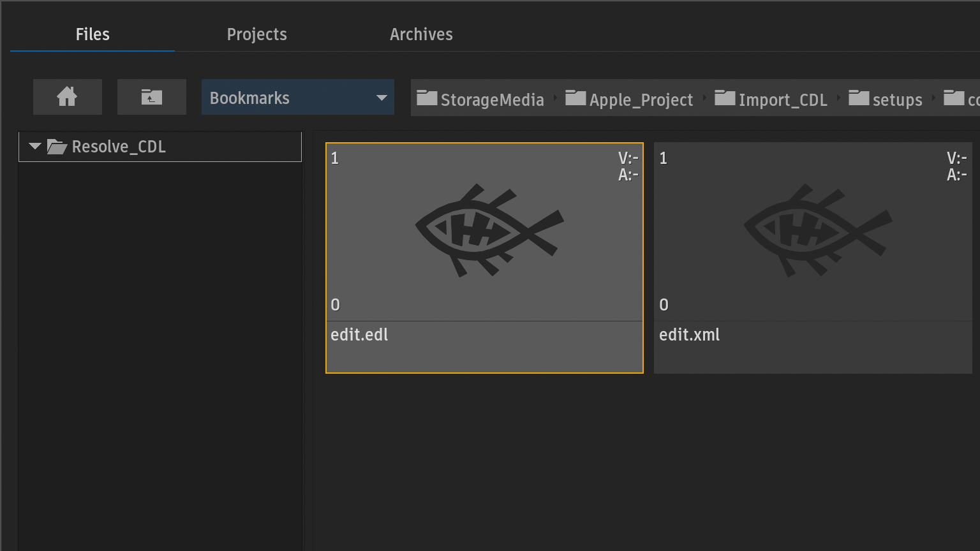Navigate to StorageMedia folder in path
Viewport: 980px width, 551px height.
pyautogui.click(x=480, y=99)
